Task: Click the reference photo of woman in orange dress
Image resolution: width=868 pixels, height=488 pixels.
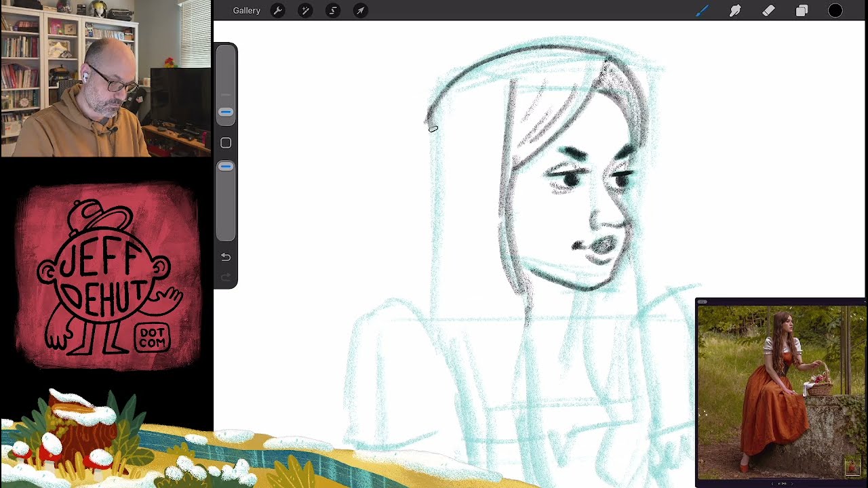Action: (x=781, y=392)
